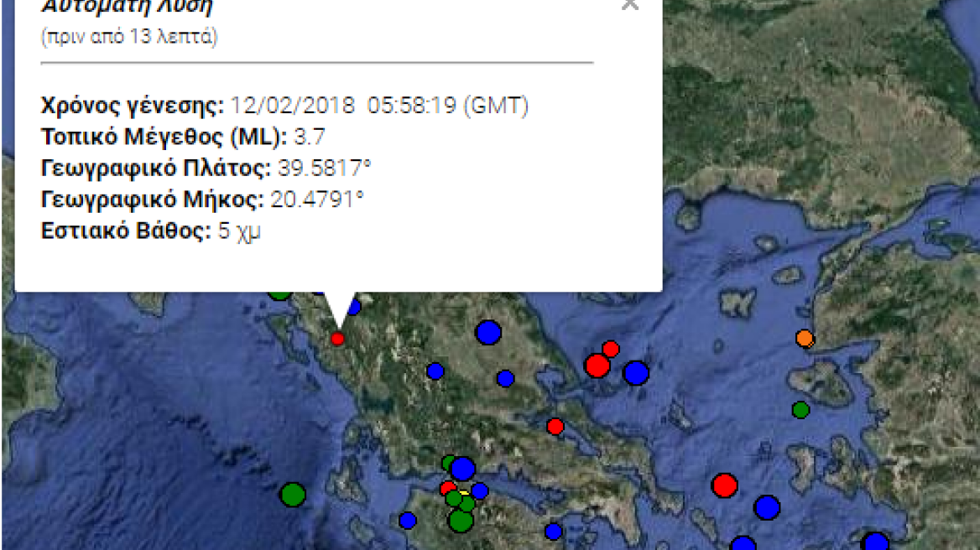Select the red marker in the eastern Aegean
Viewport: 980px width, 550px height.
point(724,484)
